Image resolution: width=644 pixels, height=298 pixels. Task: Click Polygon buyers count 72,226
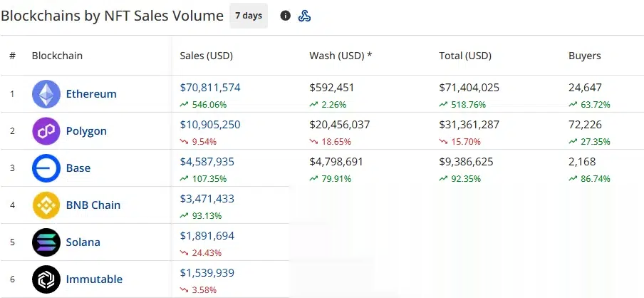coord(586,125)
